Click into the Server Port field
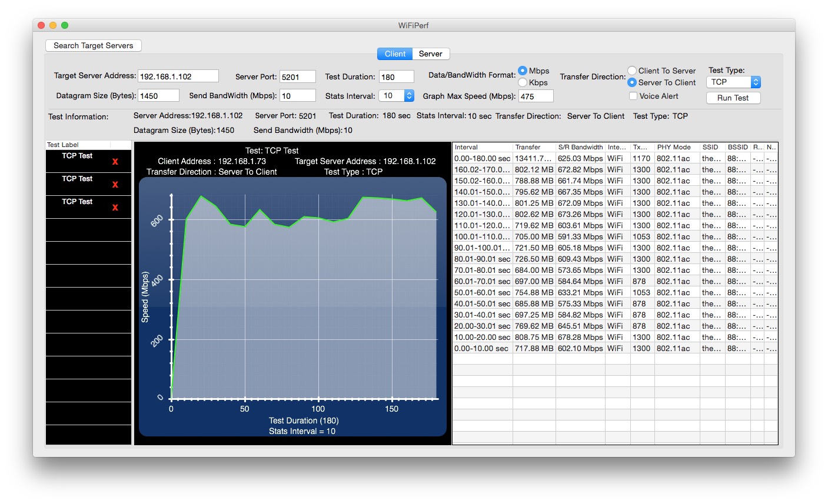This screenshot has width=828, height=504. coord(298,76)
